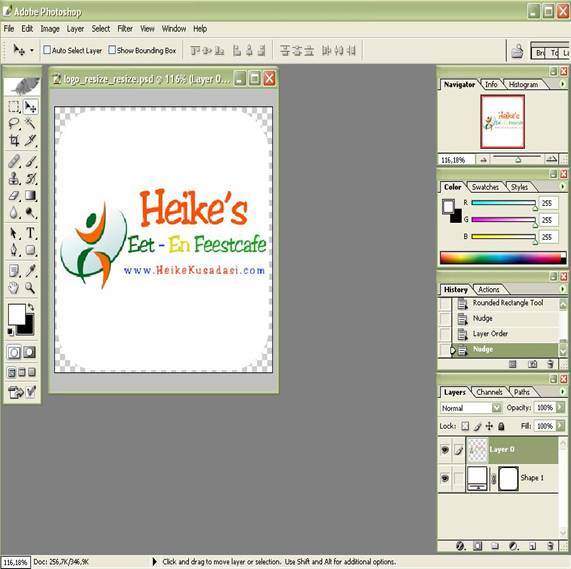Select the Crop tool

click(x=14, y=141)
